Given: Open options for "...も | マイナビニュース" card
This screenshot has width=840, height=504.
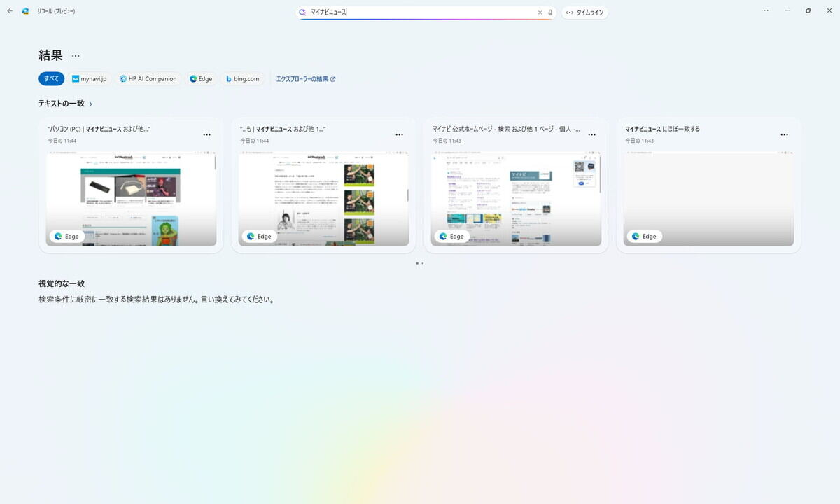Looking at the screenshot, I should pos(399,134).
